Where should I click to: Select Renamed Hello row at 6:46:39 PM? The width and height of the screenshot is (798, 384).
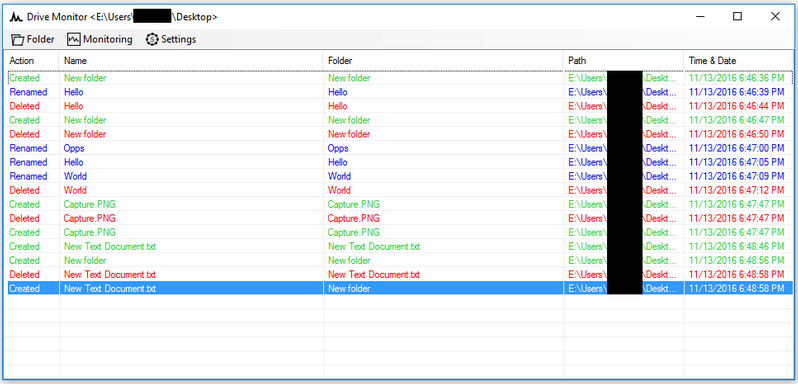pyautogui.click(x=400, y=92)
